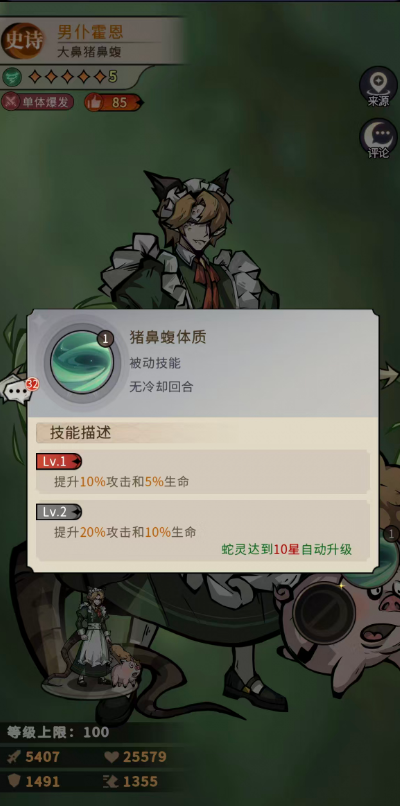The image size is (400, 806).
Task: Open the 来源 source icon
Action: (x=378, y=87)
